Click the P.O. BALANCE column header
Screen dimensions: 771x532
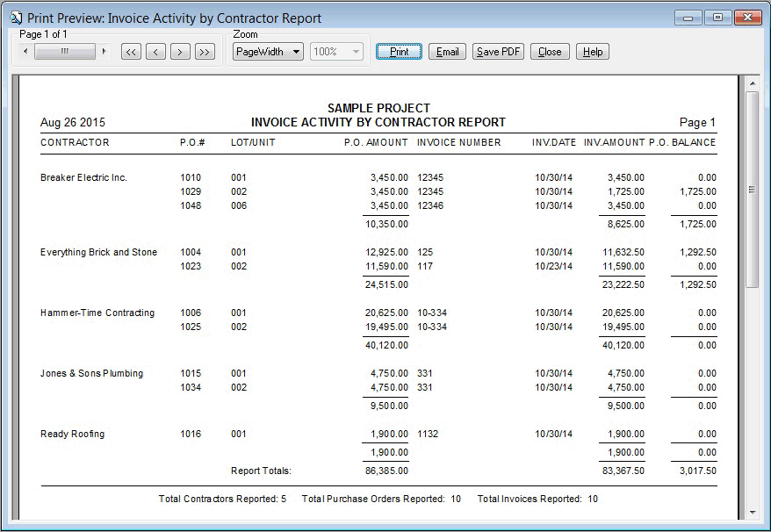(682, 142)
